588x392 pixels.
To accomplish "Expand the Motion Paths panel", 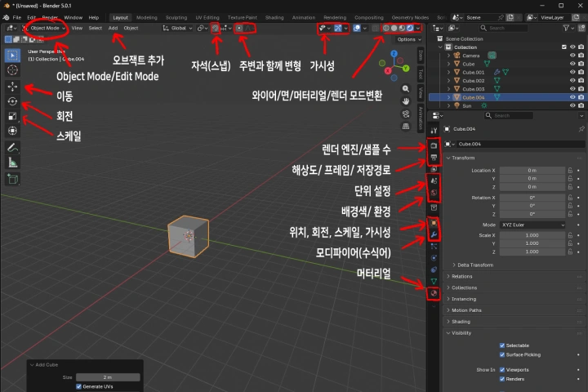I will (466, 310).
